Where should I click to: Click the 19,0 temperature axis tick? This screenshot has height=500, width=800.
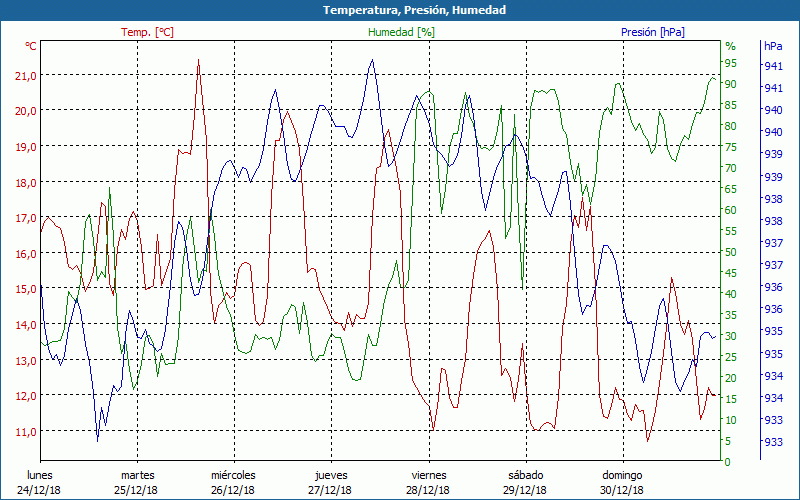point(27,147)
